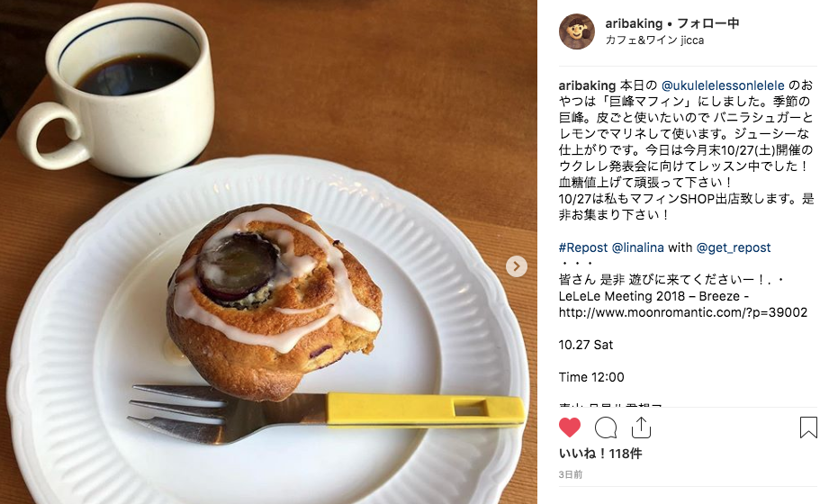Open the aribaking profile avatar

577,31
